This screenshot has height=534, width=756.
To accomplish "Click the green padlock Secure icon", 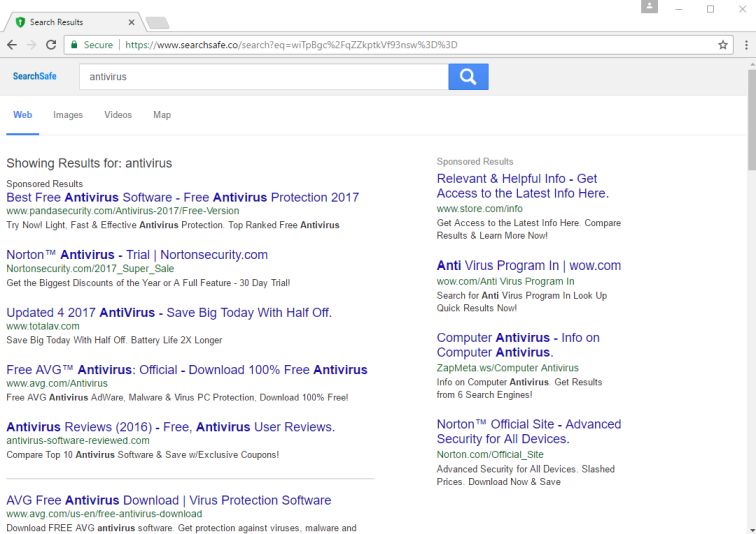I will pos(74,45).
